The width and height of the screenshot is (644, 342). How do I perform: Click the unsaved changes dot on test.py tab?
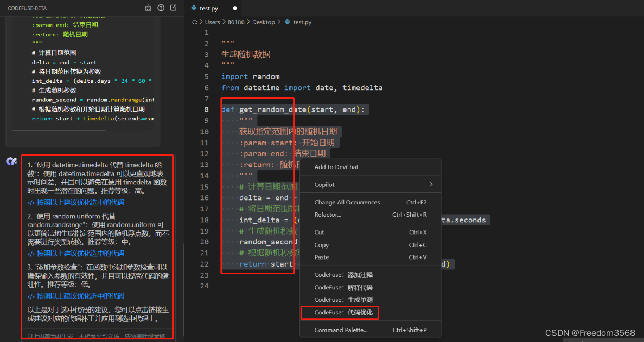pos(234,8)
